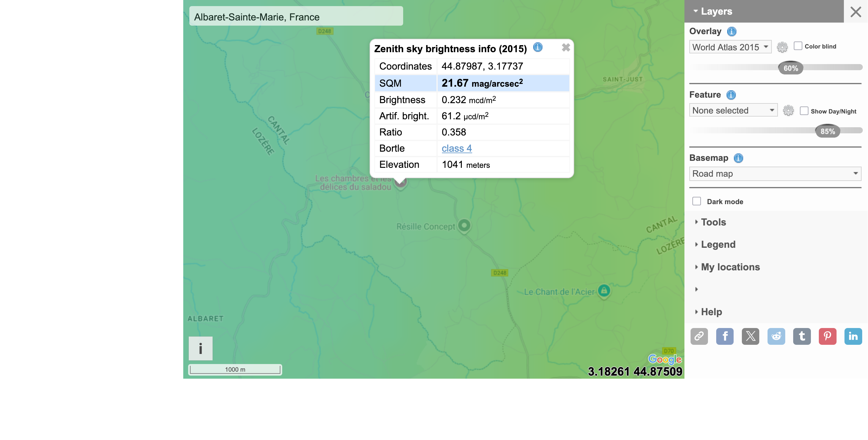Image resolution: width=868 pixels, height=440 pixels.
Task: Share the map on Facebook
Action: click(725, 336)
